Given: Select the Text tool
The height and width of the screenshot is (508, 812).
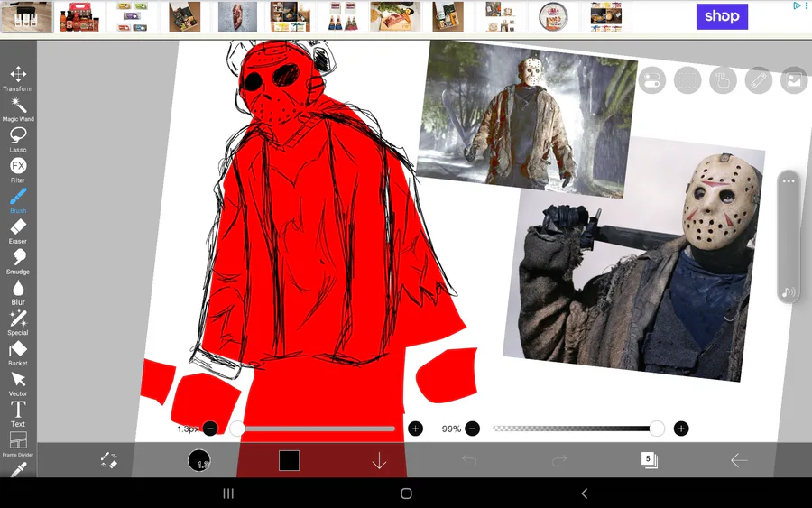Looking at the screenshot, I should [18, 414].
